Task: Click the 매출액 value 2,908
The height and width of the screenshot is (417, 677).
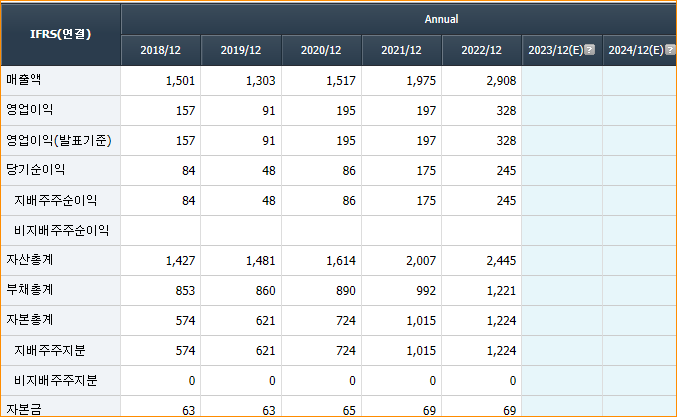Action: (501, 81)
